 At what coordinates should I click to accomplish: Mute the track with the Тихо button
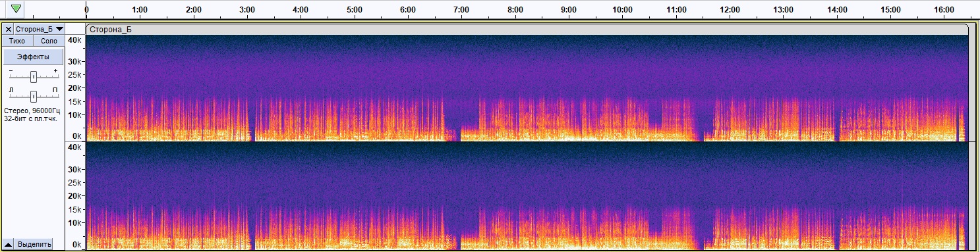tap(17, 41)
